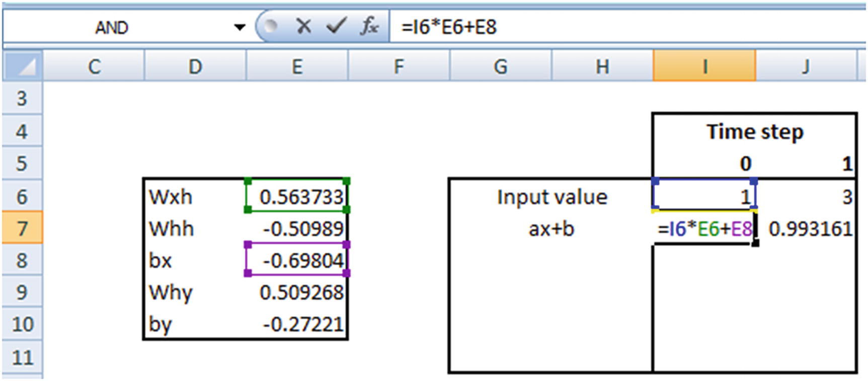
Task: Select column E header
Action: click(x=297, y=66)
